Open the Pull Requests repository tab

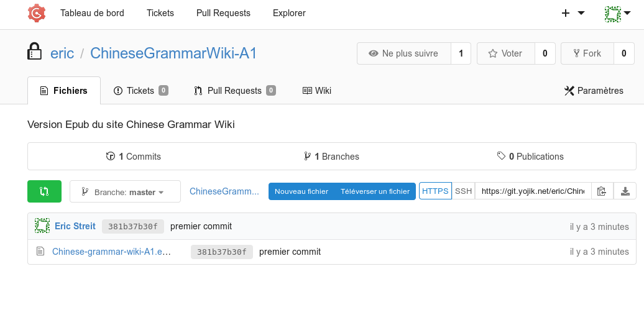pos(234,91)
